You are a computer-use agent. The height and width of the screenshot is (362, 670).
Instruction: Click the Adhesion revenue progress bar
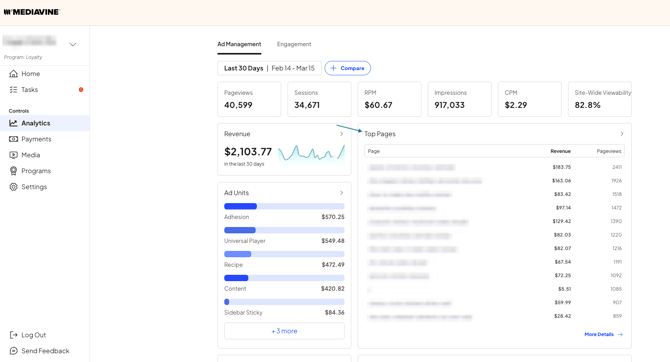[x=284, y=206]
